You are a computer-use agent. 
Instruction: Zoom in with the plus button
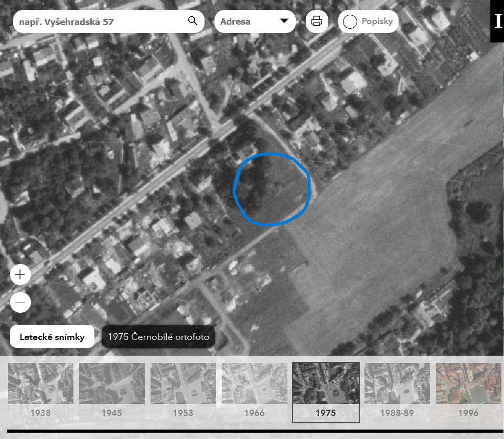tap(20, 274)
